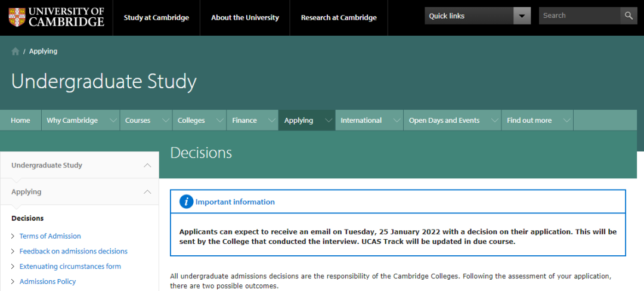Click the University of Cambridge crest logo
The width and height of the screenshot is (644, 291).
pyautogui.click(x=17, y=17)
